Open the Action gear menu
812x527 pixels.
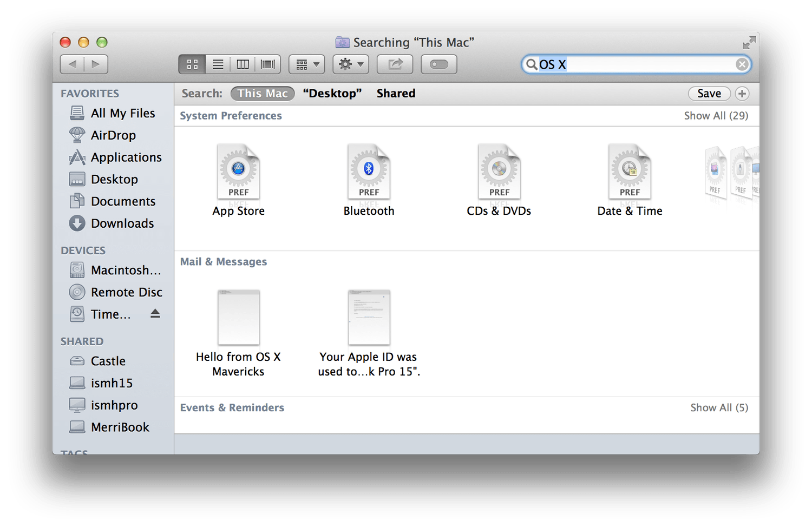tap(351, 64)
